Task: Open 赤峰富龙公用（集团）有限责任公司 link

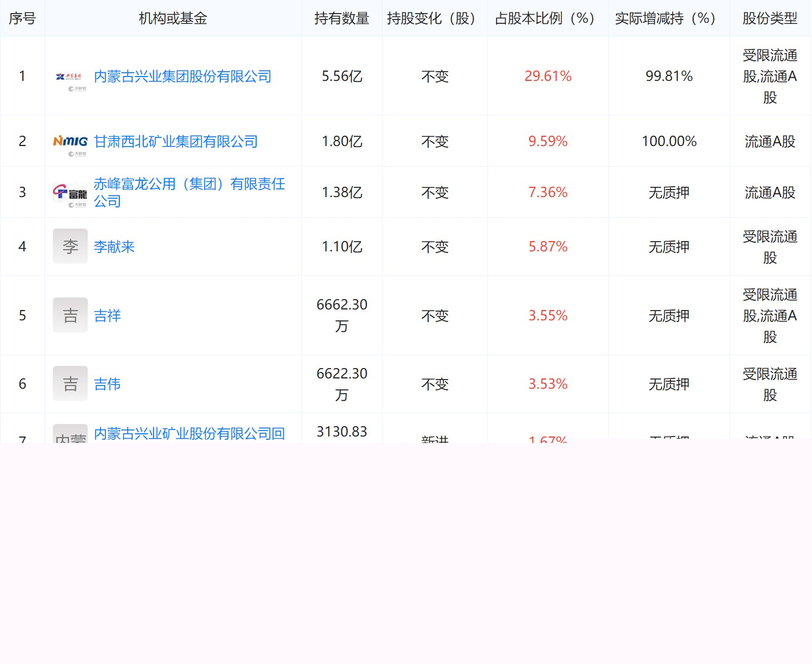Action: click(x=189, y=192)
